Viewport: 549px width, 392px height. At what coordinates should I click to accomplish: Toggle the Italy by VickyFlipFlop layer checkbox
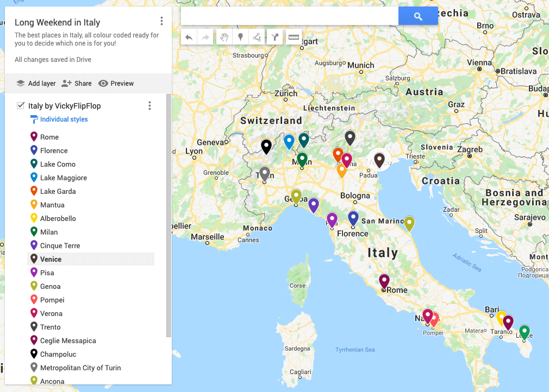point(20,106)
